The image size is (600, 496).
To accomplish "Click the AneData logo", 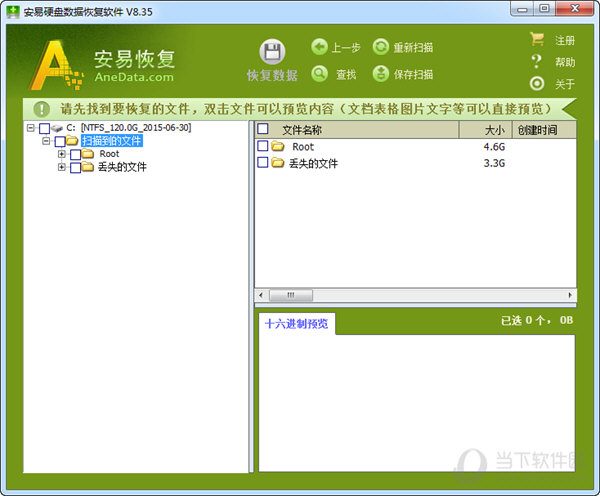I will pos(56,65).
